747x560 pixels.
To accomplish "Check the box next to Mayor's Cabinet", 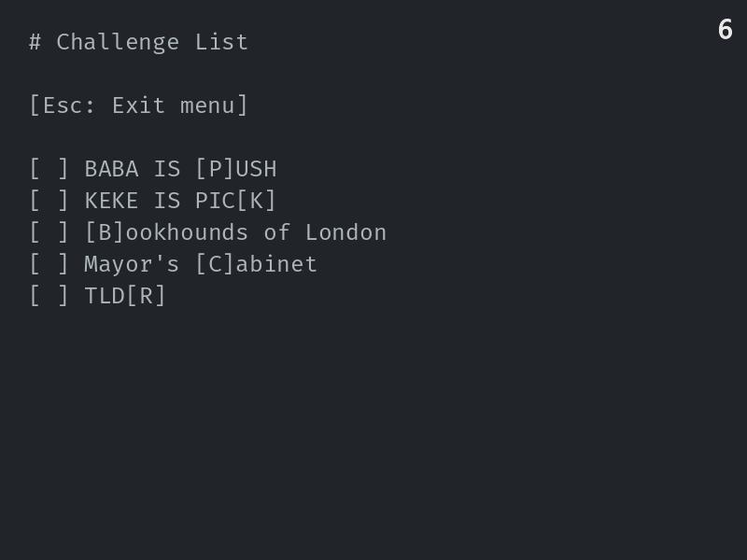I will tap(49, 264).
